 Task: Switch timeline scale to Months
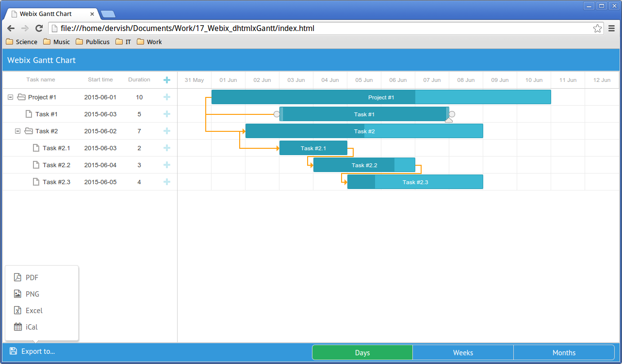pos(564,352)
